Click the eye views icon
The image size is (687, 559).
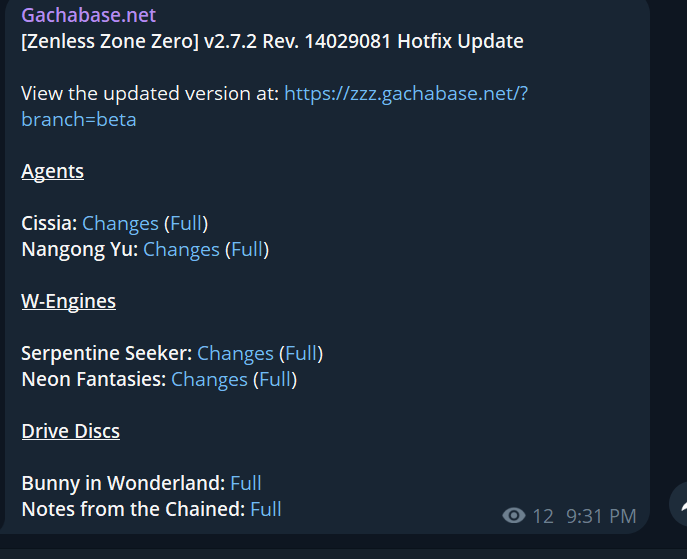pyautogui.click(x=514, y=516)
